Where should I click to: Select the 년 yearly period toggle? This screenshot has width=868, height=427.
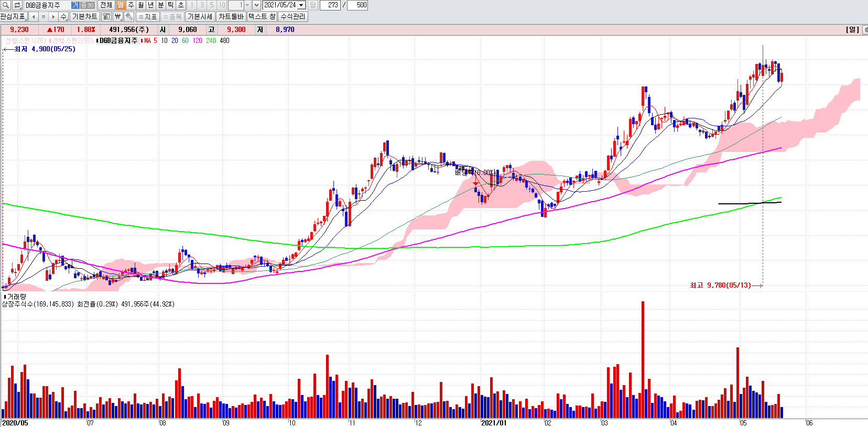click(x=151, y=5)
